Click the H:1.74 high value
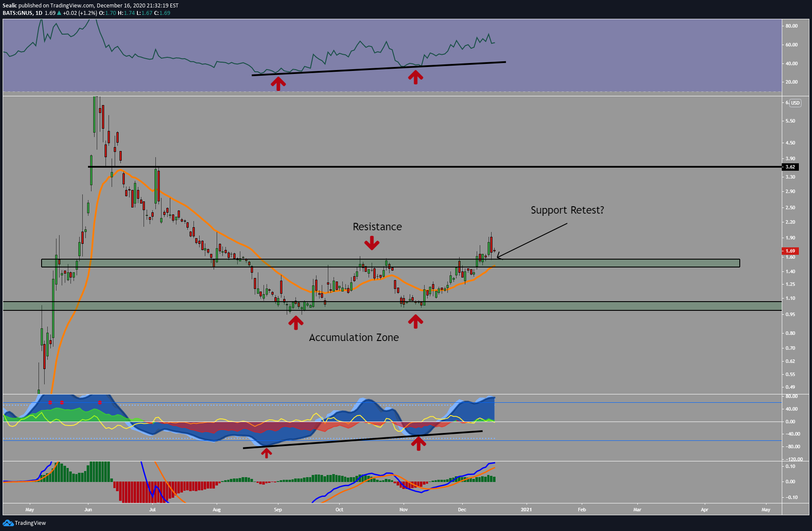Viewport: 812px width, 531px height. (126, 13)
